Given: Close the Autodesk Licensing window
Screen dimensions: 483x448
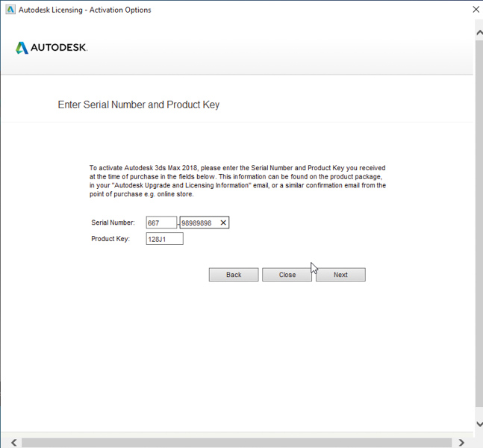Looking at the screenshot, I should 476,10.
